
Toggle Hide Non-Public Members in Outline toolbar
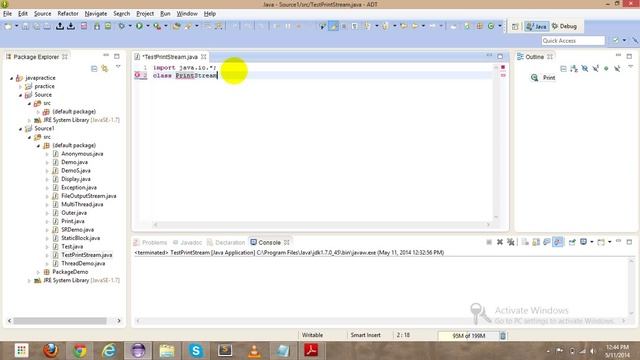(606, 69)
